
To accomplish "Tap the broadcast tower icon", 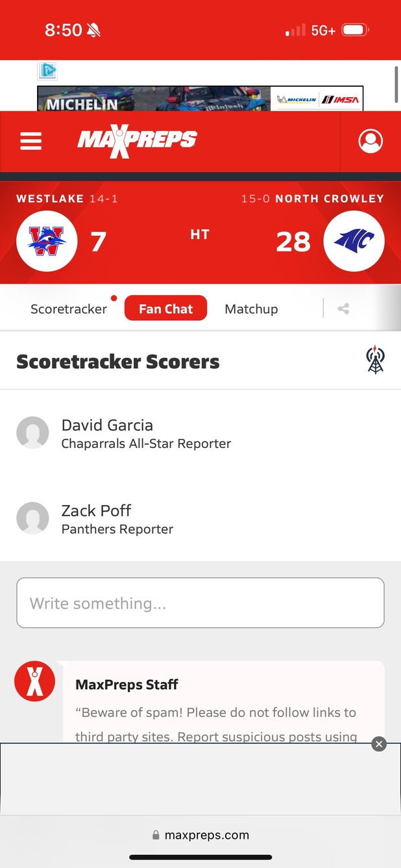I will pyautogui.click(x=375, y=360).
